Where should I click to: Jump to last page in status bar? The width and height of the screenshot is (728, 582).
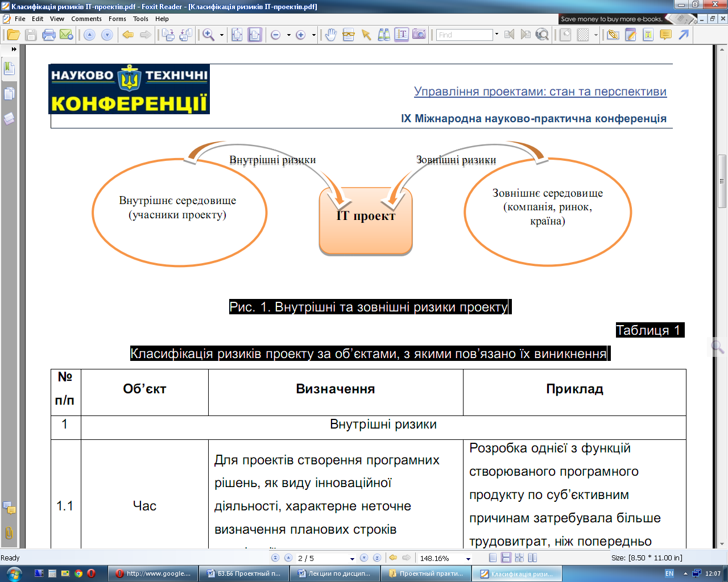(x=377, y=558)
